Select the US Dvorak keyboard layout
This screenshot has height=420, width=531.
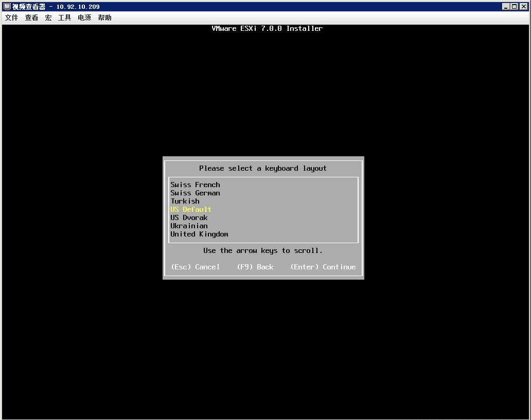tap(189, 217)
